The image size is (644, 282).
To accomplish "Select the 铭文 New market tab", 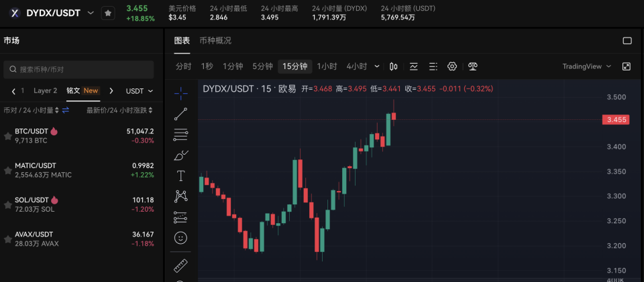I will [x=83, y=90].
